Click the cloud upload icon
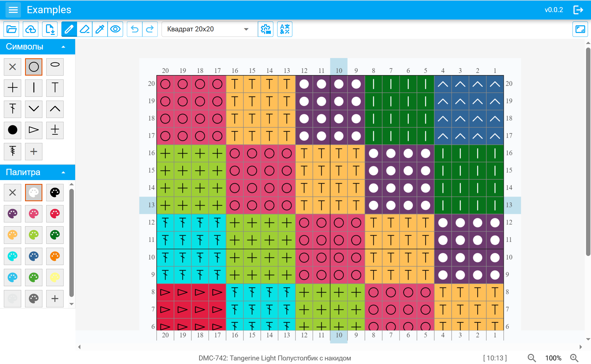Image resolution: width=591 pixels, height=364 pixels. [31, 29]
